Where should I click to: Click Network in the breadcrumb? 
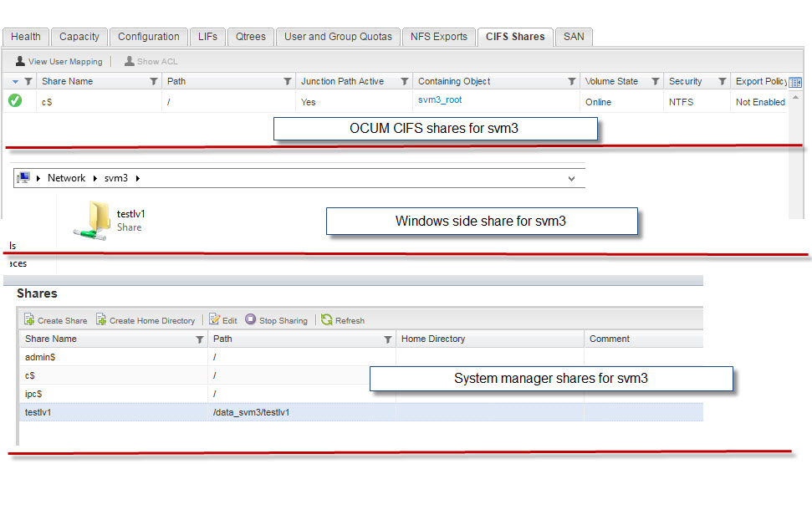pos(66,178)
